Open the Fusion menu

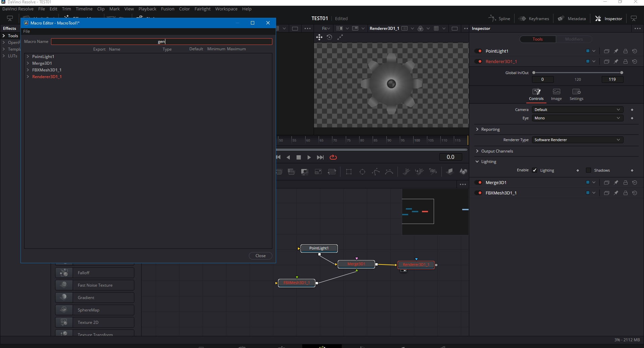(x=167, y=9)
